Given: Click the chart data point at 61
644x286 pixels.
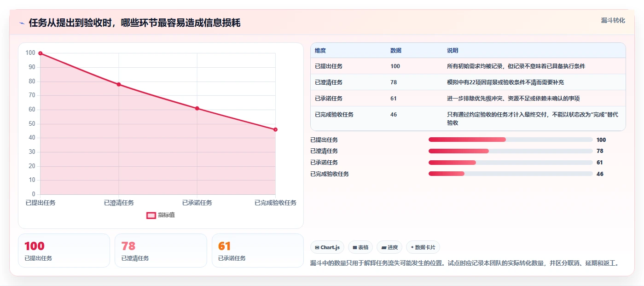Looking at the screenshot, I should [197, 108].
